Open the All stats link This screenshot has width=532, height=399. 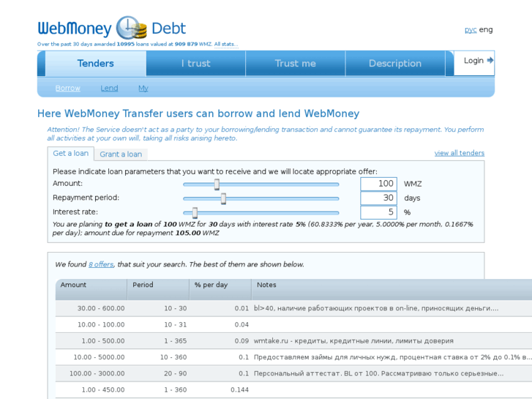pos(226,44)
